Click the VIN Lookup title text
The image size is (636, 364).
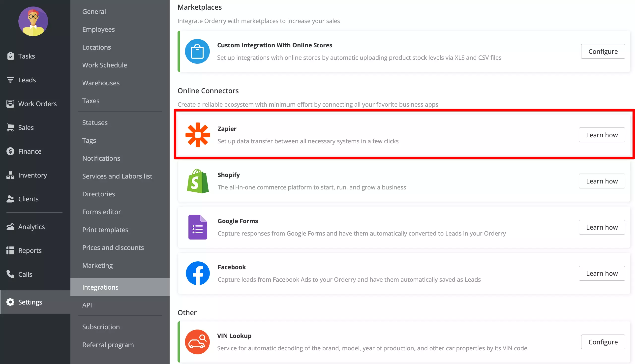click(x=234, y=335)
